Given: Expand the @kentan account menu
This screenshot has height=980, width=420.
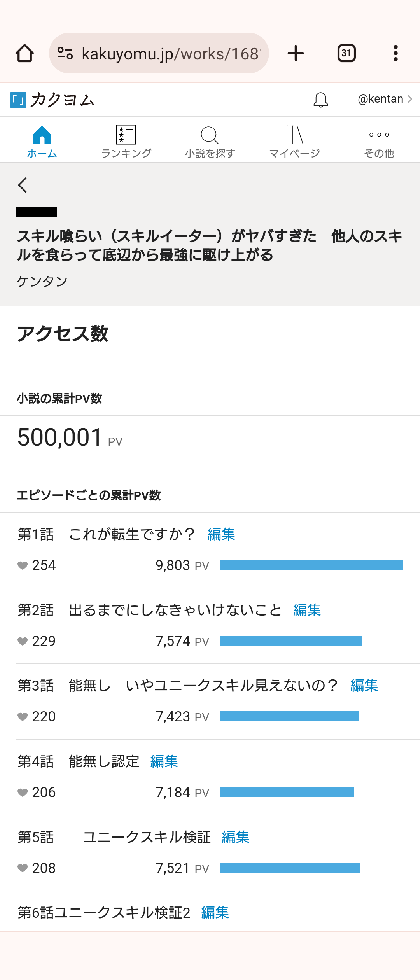Looking at the screenshot, I should (x=385, y=99).
